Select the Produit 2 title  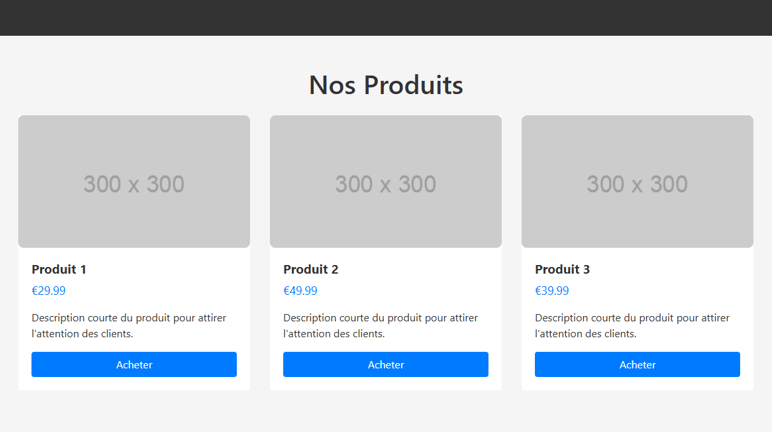[311, 269]
